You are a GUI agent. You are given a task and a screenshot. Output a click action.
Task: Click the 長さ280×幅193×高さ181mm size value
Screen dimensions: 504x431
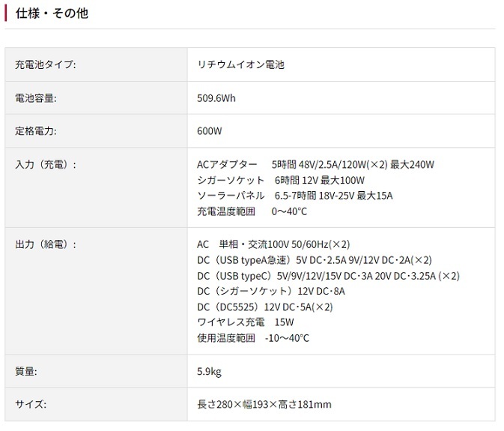[264, 404]
